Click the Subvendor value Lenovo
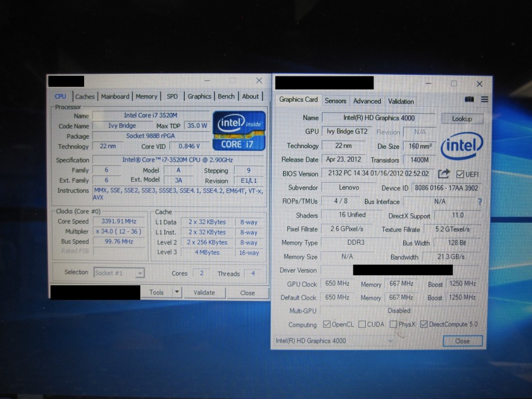Screen dimensions: 532x399 click(x=349, y=187)
